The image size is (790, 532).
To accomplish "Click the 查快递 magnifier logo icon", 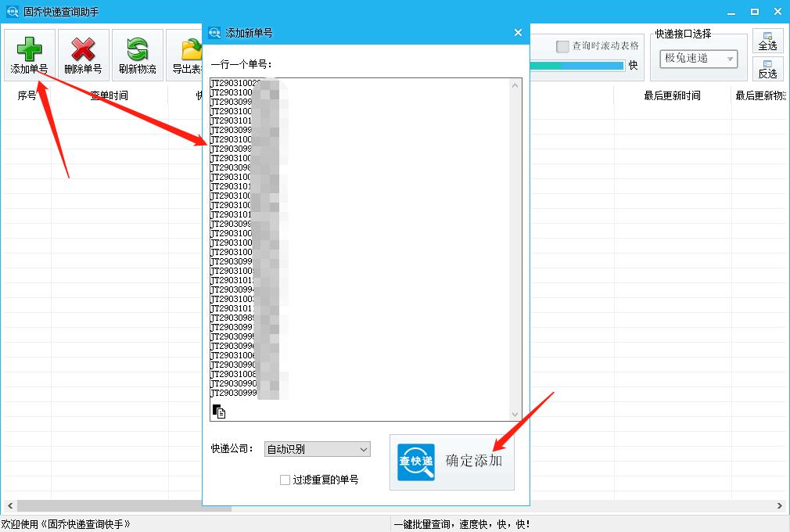I will [x=415, y=462].
